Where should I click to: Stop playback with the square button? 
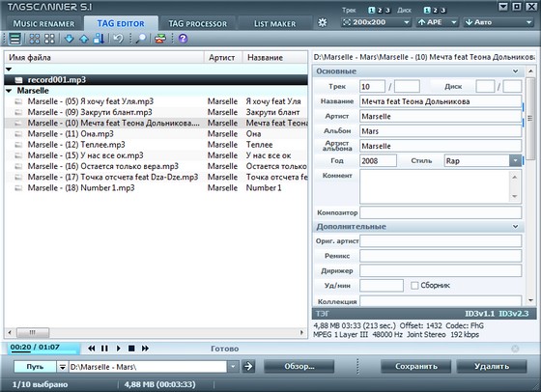[x=131, y=349]
